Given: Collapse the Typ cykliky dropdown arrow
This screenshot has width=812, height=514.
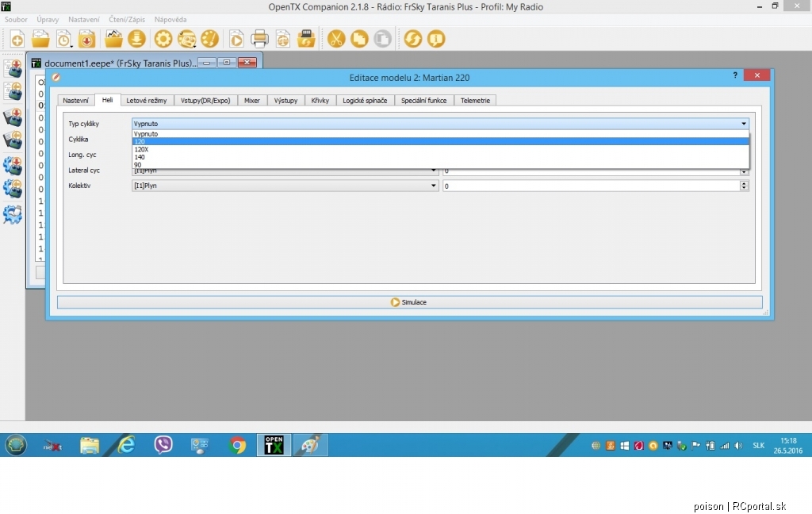Looking at the screenshot, I should tap(744, 123).
